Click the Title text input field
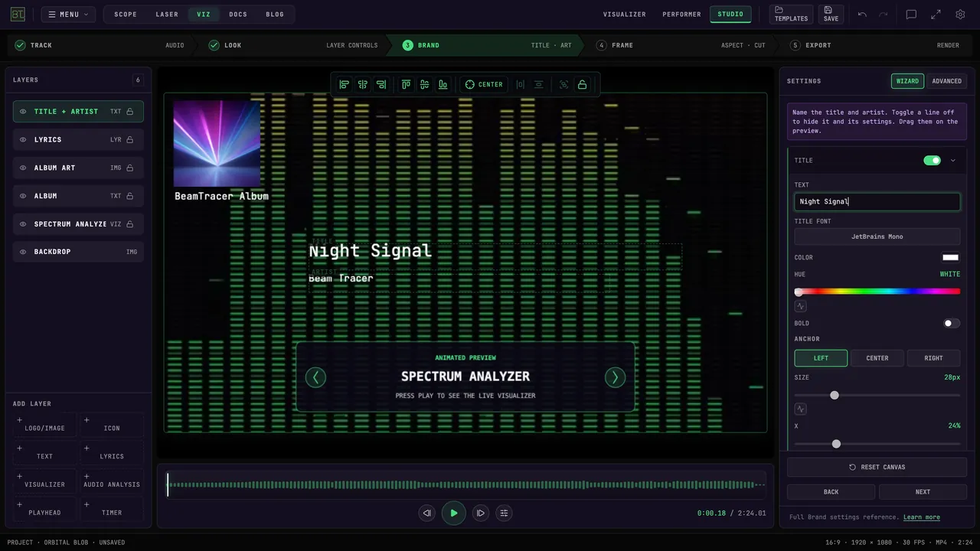The height and width of the screenshot is (551, 980). coord(877,202)
